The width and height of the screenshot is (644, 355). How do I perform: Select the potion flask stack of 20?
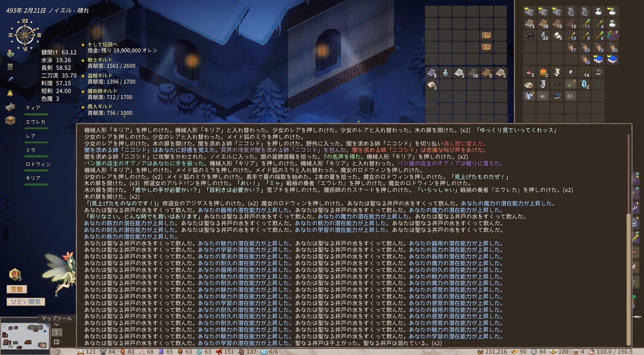point(543,35)
